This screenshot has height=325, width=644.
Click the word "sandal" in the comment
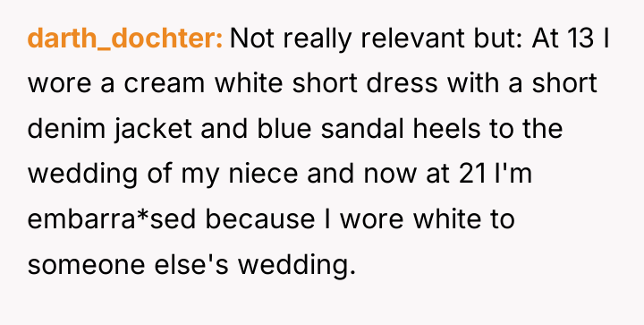point(362,128)
